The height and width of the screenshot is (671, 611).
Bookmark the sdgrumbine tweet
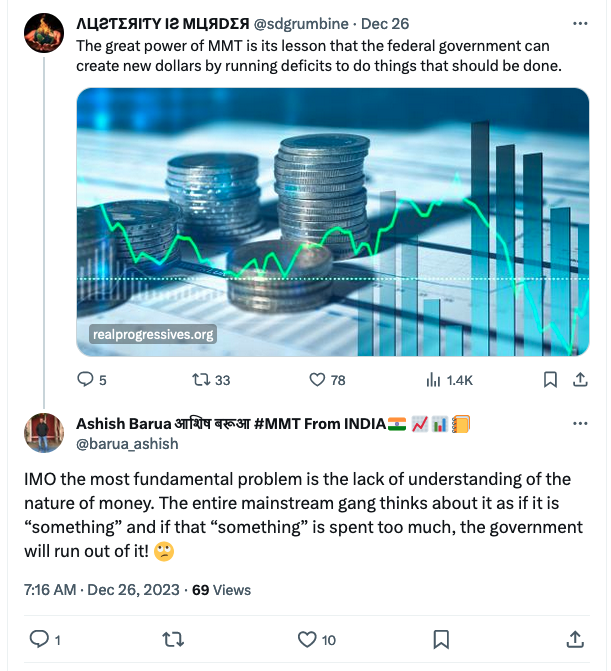click(x=550, y=380)
